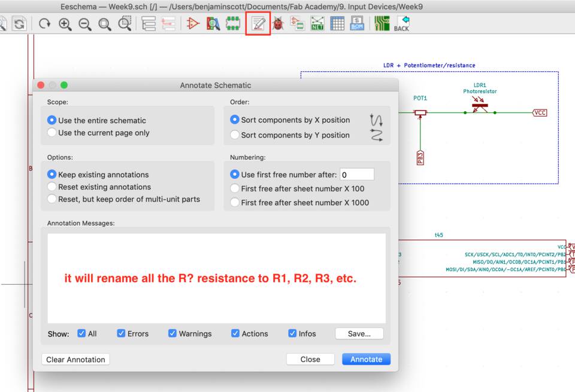Generate netlist with the NET icon
Viewport: 575px width, 392px height.
(317, 23)
